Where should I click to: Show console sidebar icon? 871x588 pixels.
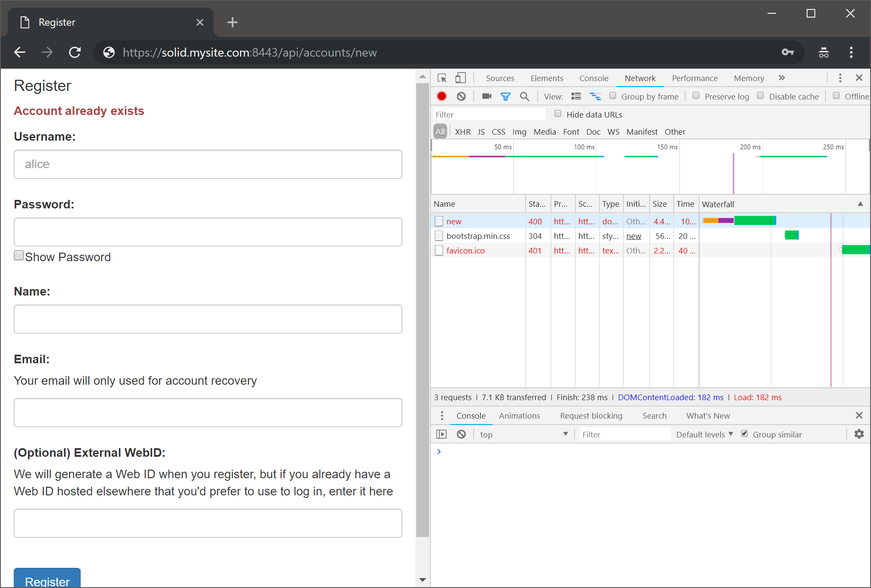(x=442, y=434)
